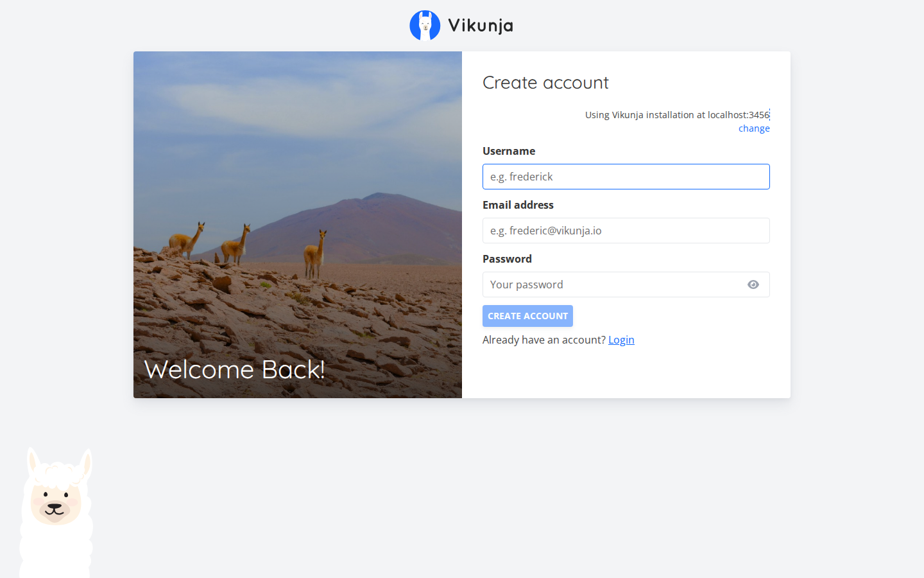Click the Email address input field
924x578 pixels.
pyautogui.click(x=626, y=231)
